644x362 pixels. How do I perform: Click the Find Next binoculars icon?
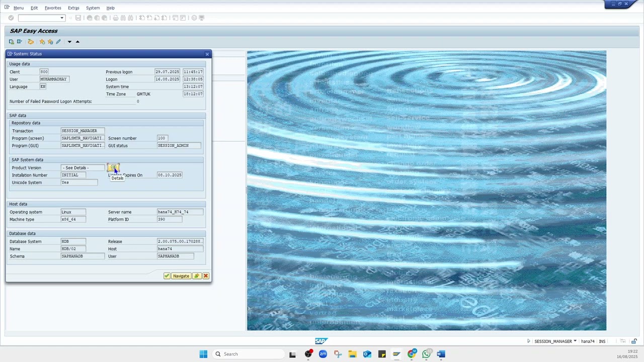(x=130, y=18)
